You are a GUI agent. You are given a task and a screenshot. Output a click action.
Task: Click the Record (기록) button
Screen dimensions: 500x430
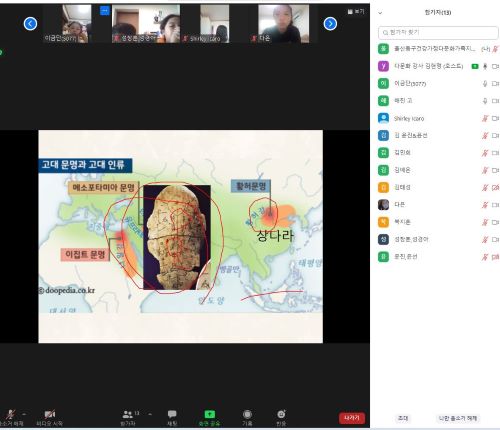coord(247,417)
